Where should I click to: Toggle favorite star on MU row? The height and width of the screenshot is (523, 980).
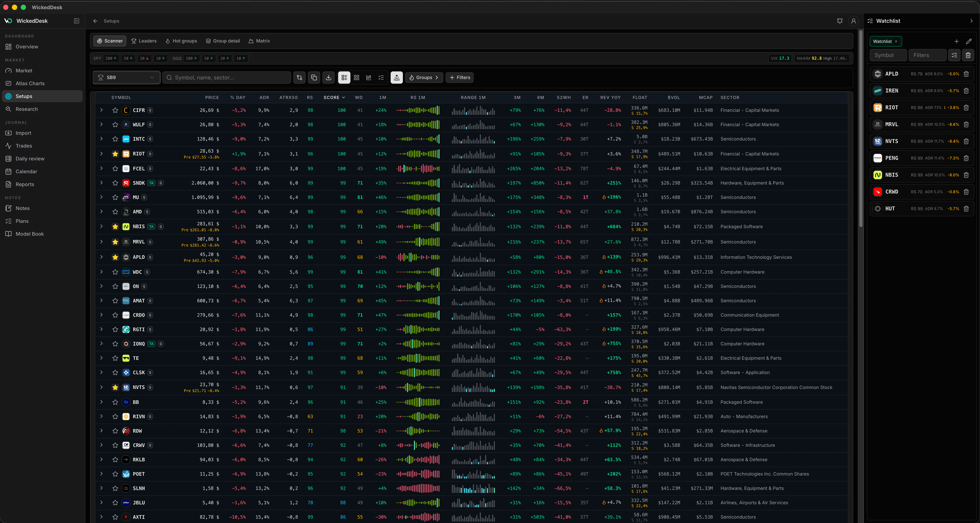click(x=115, y=197)
